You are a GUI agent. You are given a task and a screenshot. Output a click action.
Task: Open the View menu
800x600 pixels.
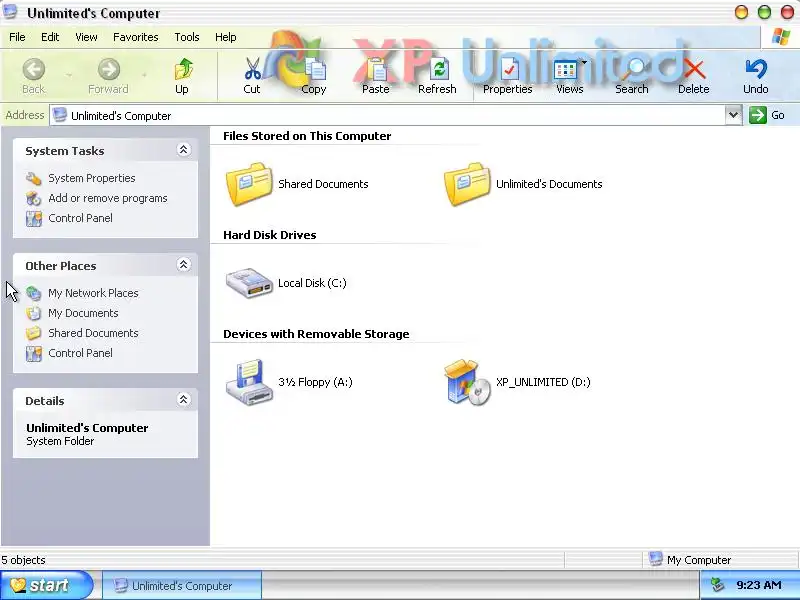(86, 37)
